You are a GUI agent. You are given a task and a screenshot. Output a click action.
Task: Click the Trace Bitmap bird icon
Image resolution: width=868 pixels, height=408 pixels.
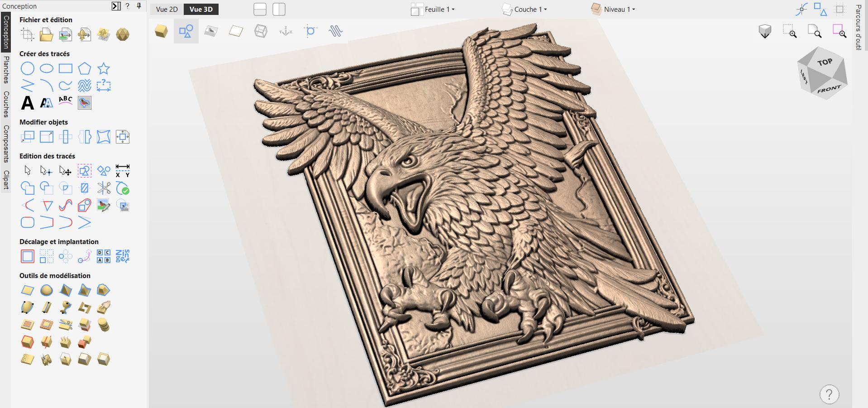(x=85, y=103)
